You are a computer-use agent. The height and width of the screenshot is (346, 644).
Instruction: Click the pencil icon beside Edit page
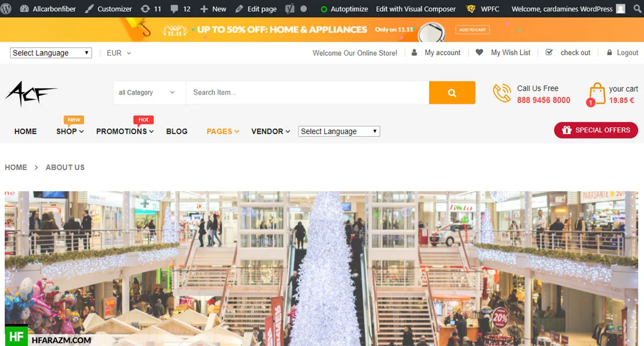(x=239, y=9)
